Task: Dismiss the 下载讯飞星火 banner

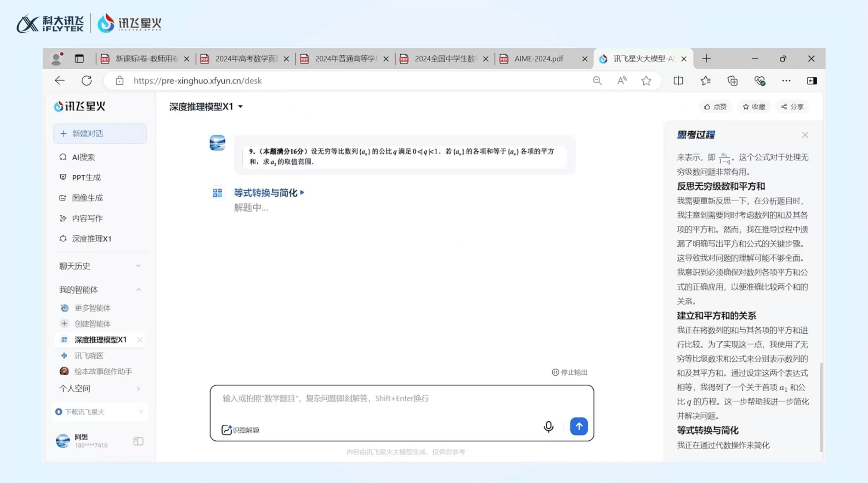Action: (141, 411)
